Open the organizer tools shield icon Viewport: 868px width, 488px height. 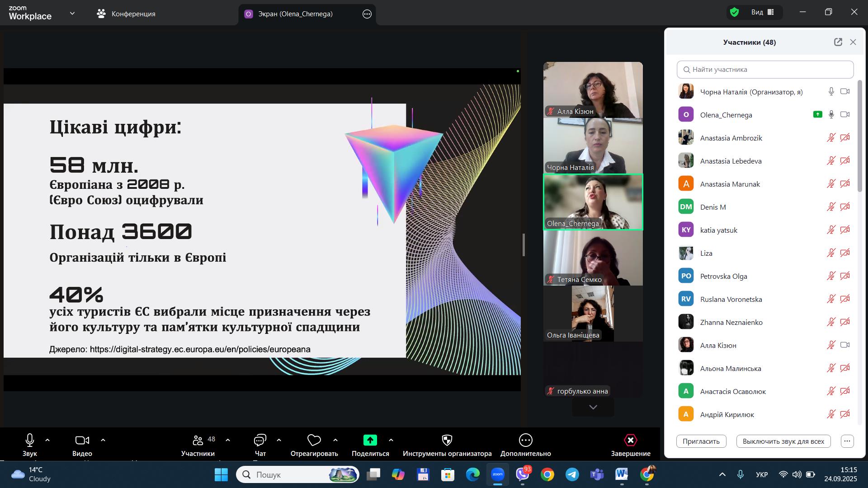click(447, 440)
